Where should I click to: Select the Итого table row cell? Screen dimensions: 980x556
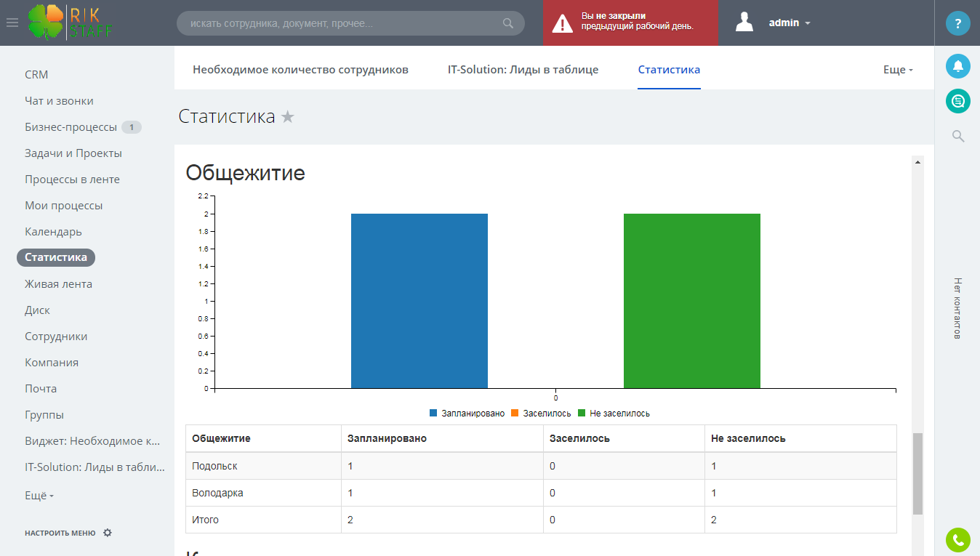[x=263, y=520]
